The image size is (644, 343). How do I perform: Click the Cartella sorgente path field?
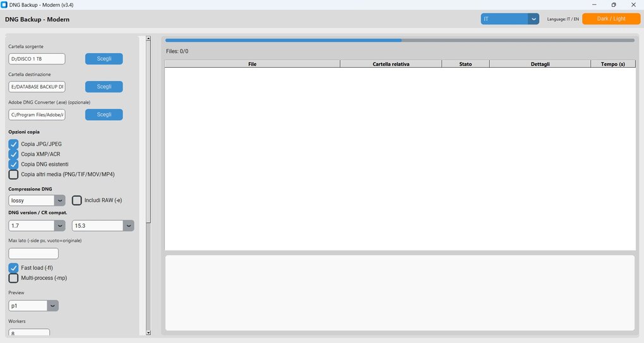tap(37, 59)
